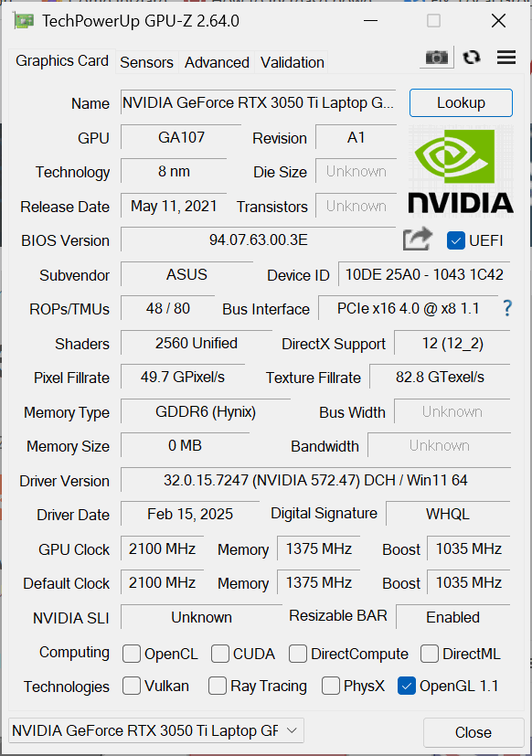The image size is (532, 756).
Task: Click the refresh arrows icon
Action: tap(472, 58)
